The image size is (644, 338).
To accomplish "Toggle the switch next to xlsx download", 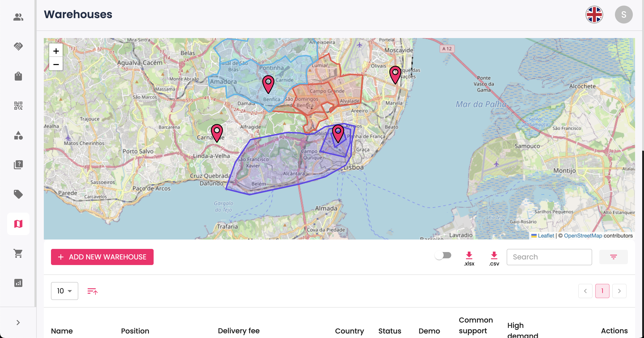I will point(443,255).
